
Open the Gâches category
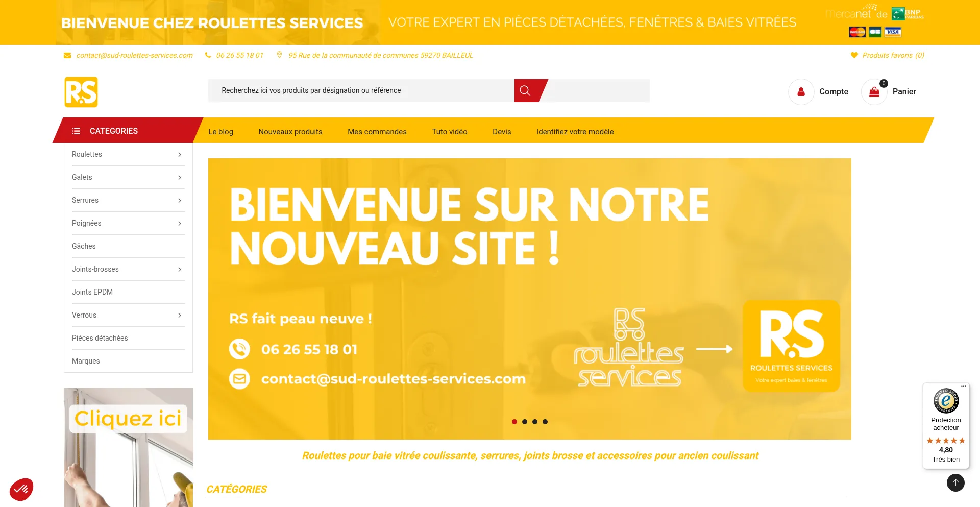click(84, 246)
